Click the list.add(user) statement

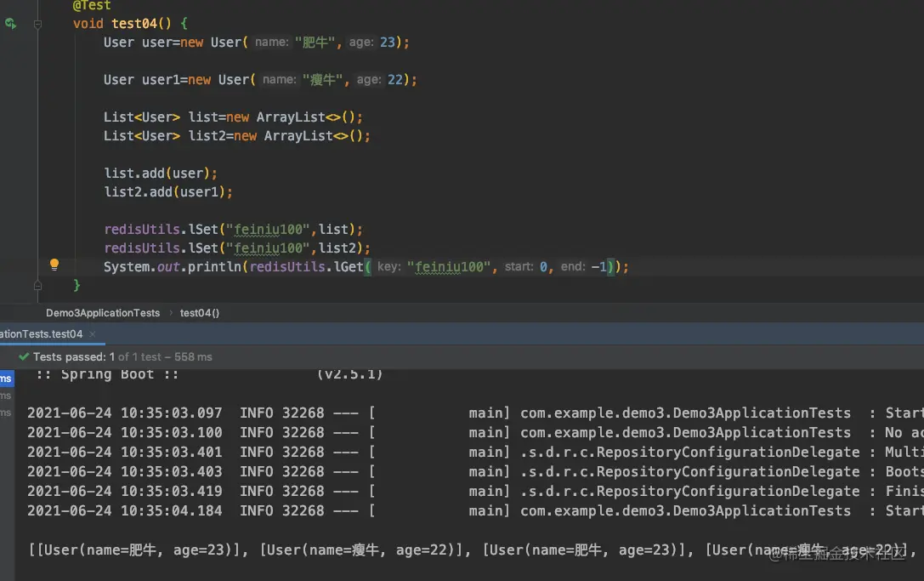click(x=161, y=173)
